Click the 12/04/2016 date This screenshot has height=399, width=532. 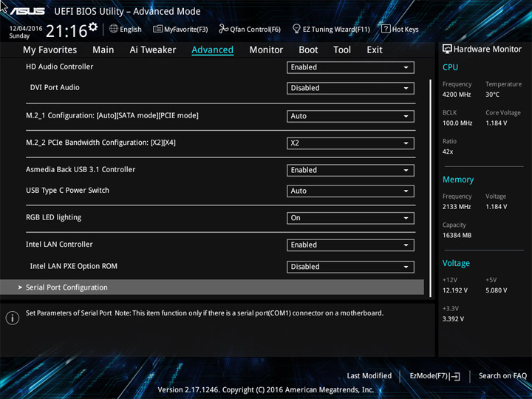pyautogui.click(x=25, y=29)
